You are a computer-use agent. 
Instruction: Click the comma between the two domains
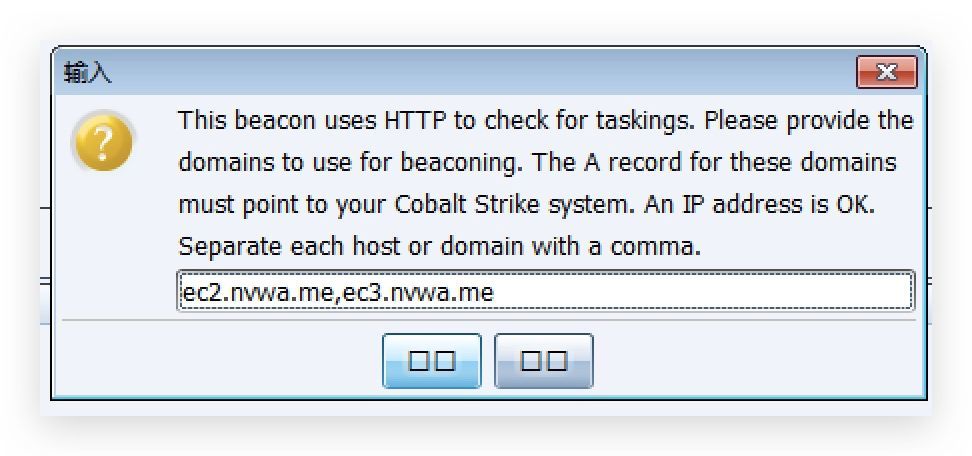pyautogui.click(x=339, y=299)
